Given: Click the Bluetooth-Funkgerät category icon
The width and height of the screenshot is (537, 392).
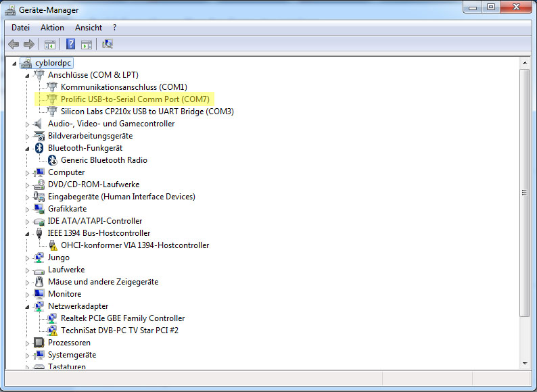Looking at the screenshot, I should click(39, 148).
